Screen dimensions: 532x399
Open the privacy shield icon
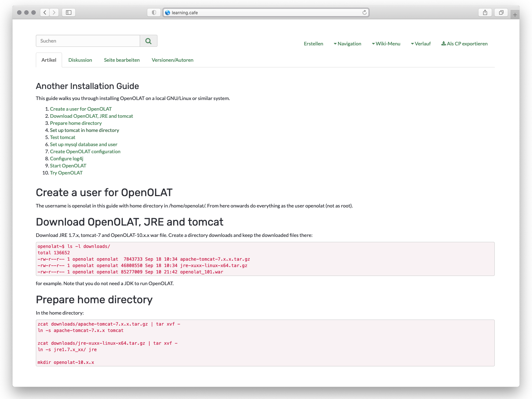(x=154, y=12)
